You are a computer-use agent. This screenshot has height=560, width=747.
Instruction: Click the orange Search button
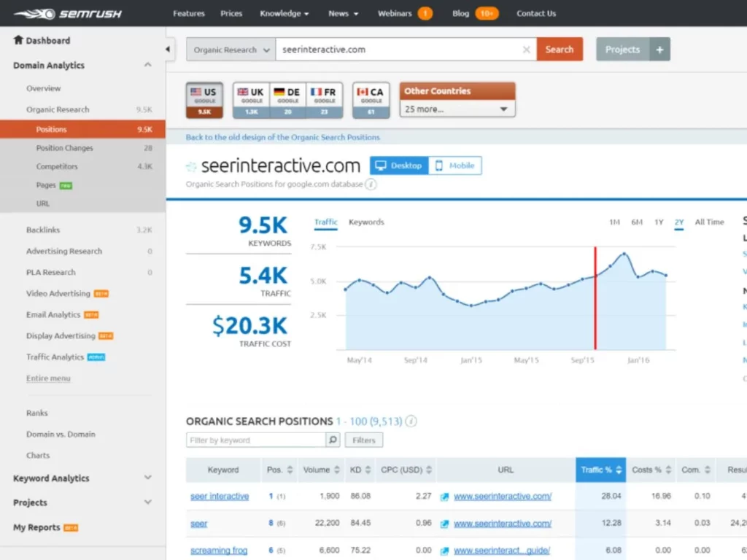tap(560, 50)
